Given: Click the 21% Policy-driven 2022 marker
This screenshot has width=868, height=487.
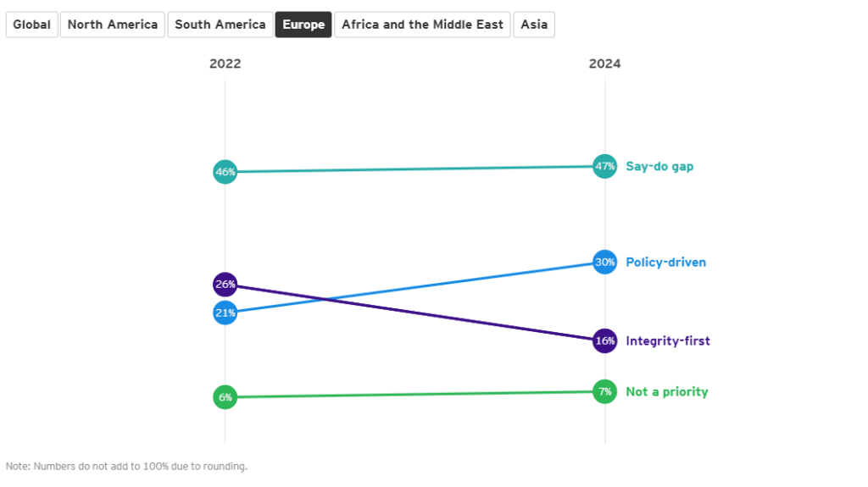Looking at the screenshot, I should (225, 313).
